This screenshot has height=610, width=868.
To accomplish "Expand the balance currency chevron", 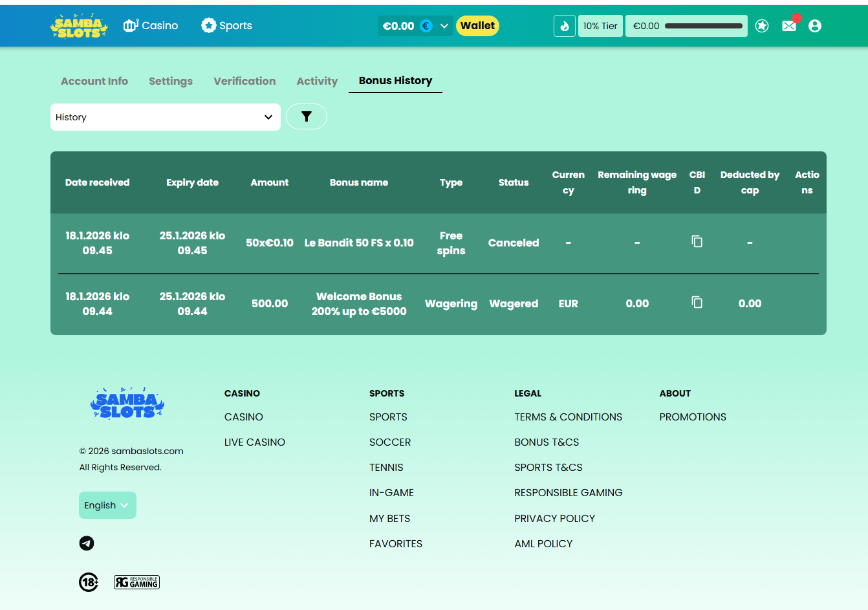I will tap(444, 26).
